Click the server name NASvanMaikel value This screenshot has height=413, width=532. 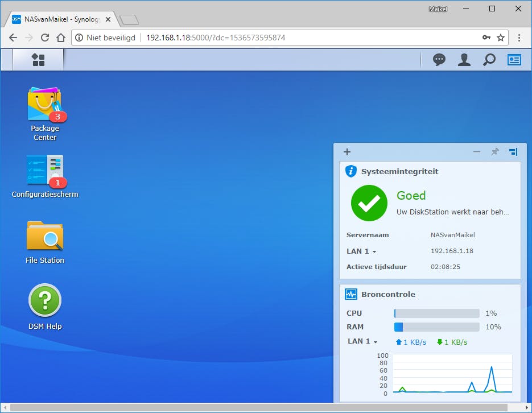click(x=452, y=235)
